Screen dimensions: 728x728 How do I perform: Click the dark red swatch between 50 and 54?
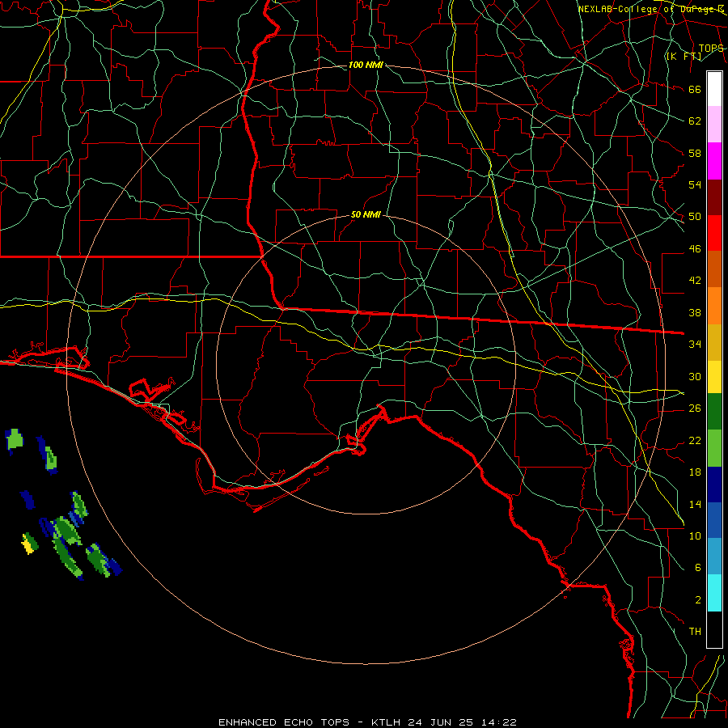click(x=714, y=197)
